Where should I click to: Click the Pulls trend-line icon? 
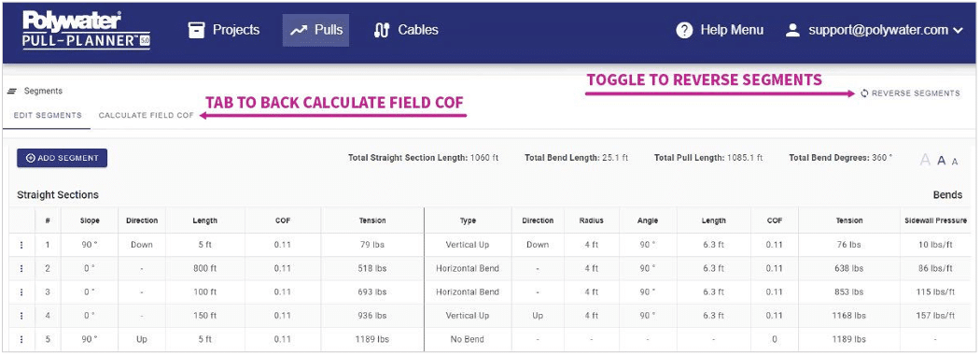point(299,30)
